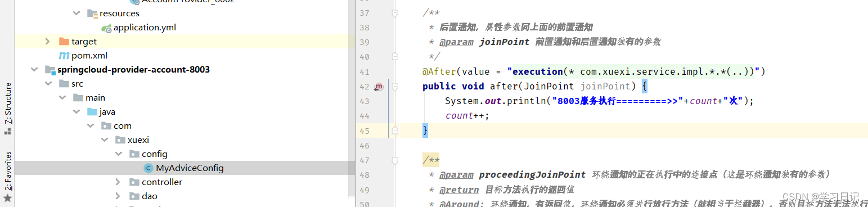868x207 pixels.
Task: Select the dao package name
Action: click(x=150, y=196)
